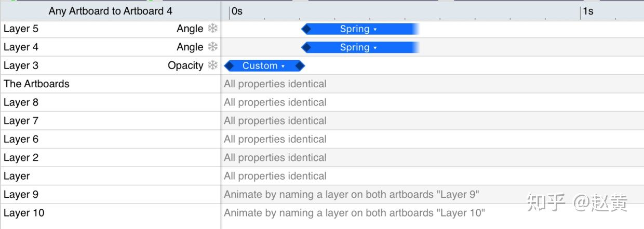Select Layer 5 row in the list

(x=110, y=29)
